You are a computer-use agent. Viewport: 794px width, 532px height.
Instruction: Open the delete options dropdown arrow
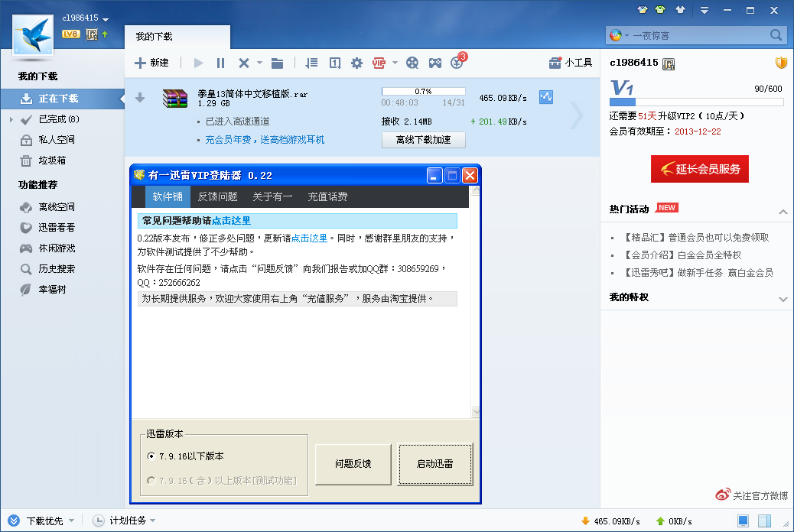coord(259,63)
